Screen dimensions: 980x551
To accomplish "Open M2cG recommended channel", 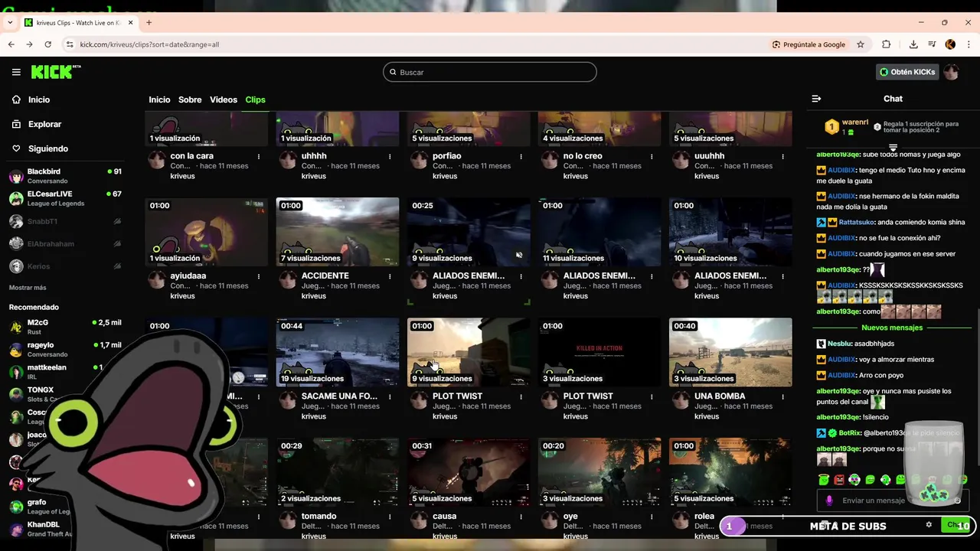I will [x=65, y=327].
